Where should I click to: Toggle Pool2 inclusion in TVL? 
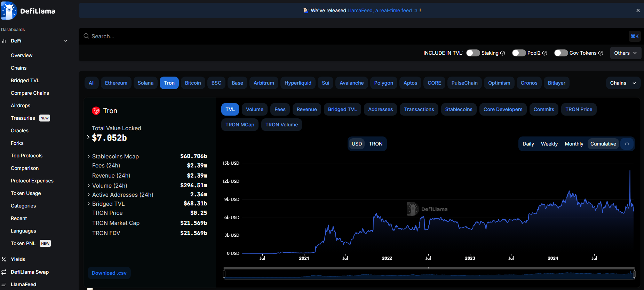click(519, 53)
